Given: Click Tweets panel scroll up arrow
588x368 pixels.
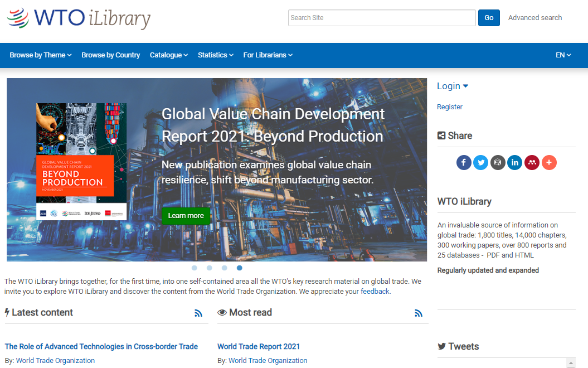Looking at the screenshot, I should coord(571,363).
